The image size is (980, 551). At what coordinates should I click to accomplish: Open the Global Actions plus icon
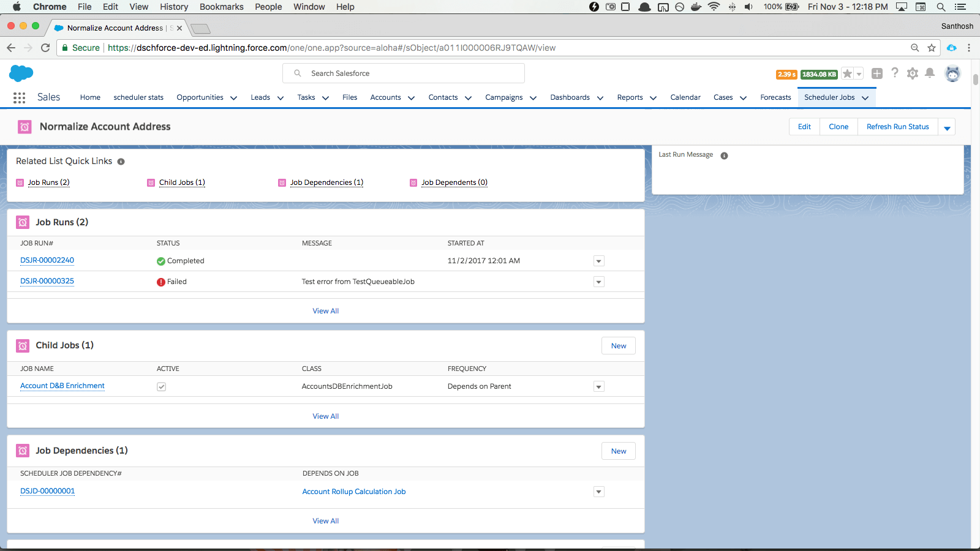pyautogui.click(x=877, y=73)
